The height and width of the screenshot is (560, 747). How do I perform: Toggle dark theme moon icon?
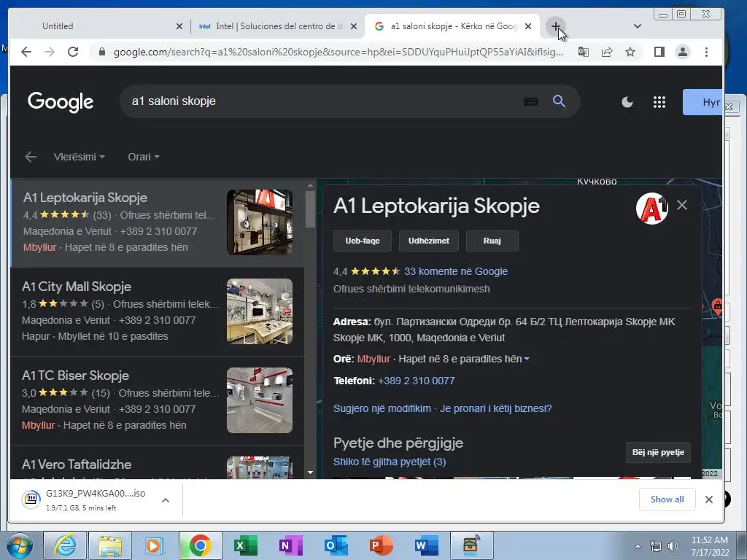627,102
